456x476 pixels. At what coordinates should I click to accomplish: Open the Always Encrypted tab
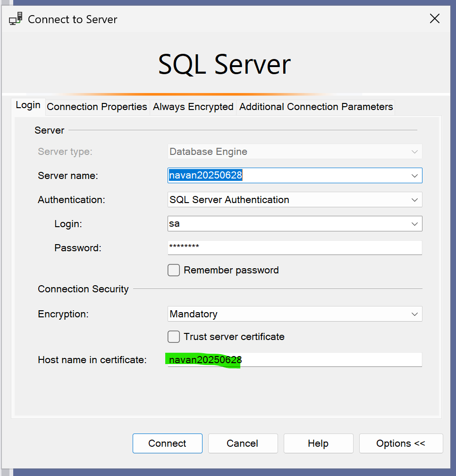coord(193,107)
